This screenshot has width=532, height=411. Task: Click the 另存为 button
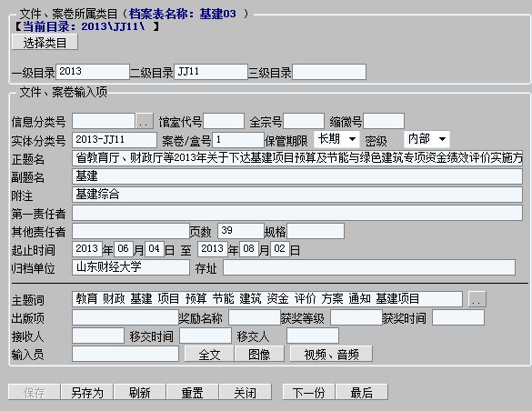pyautogui.click(x=87, y=392)
